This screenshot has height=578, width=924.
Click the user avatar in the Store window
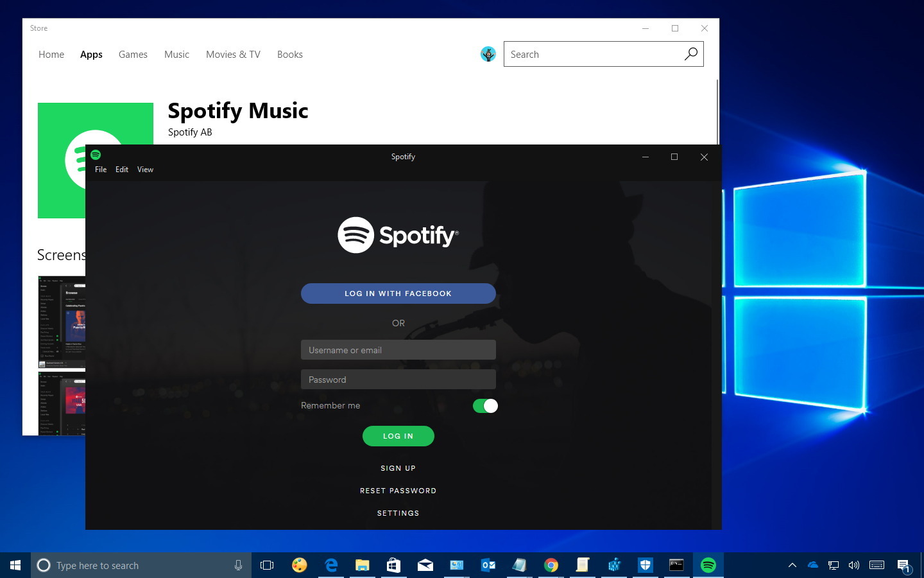point(488,54)
